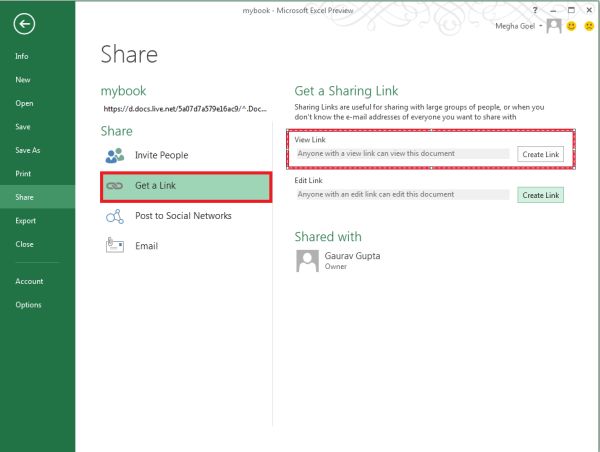Click the Gaurav Gupta avatar picture
Image resolution: width=600 pixels, height=452 pixels.
(x=307, y=261)
